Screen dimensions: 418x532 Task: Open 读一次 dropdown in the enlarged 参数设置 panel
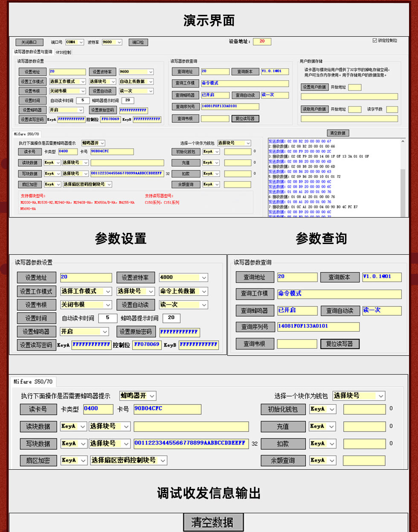click(183, 305)
